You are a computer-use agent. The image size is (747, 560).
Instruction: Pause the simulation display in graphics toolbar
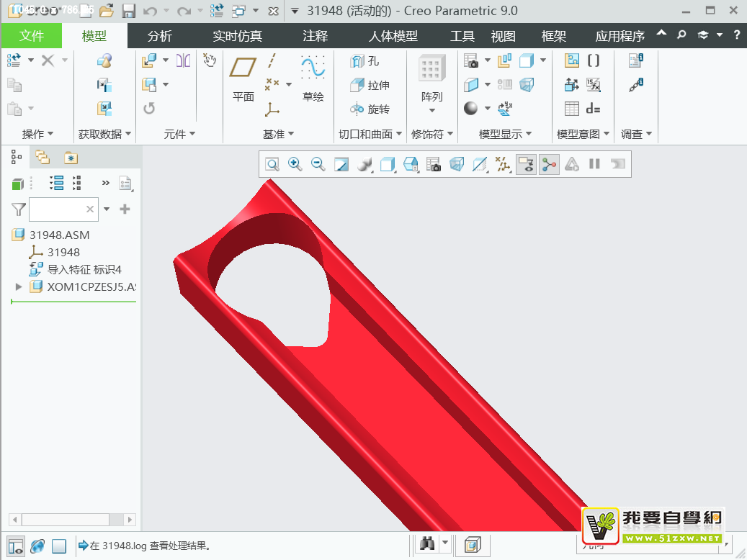coord(594,164)
